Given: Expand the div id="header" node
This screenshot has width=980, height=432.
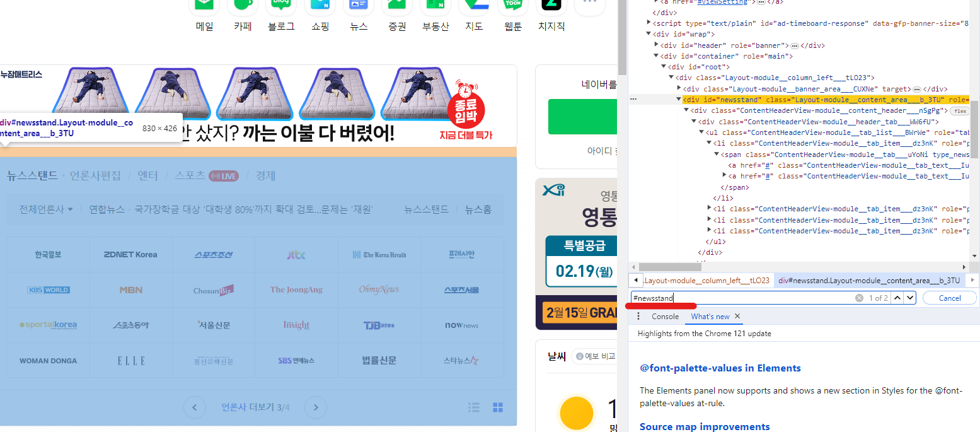Looking at the screenshot, I should 656,45.
